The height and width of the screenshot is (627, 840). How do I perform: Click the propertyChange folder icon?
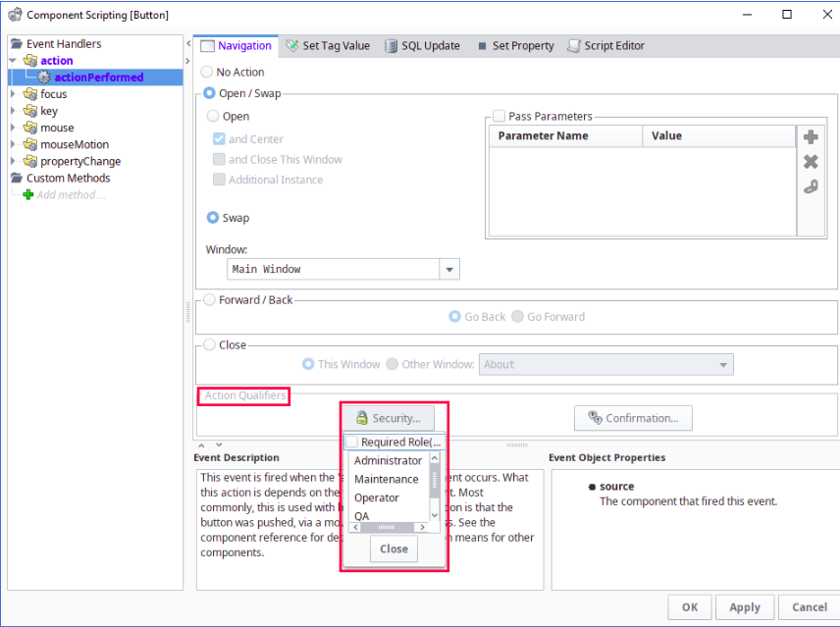[29, 162]
